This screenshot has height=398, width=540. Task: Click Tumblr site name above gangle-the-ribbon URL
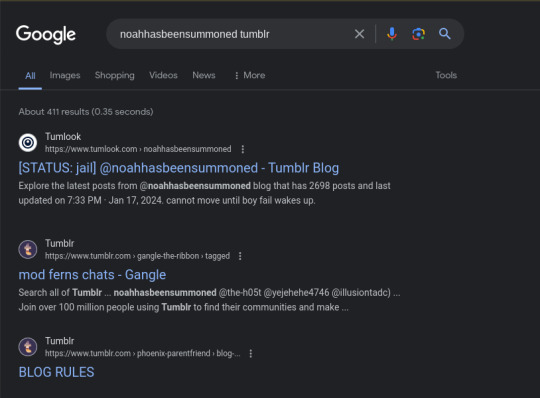click(60, 243)
